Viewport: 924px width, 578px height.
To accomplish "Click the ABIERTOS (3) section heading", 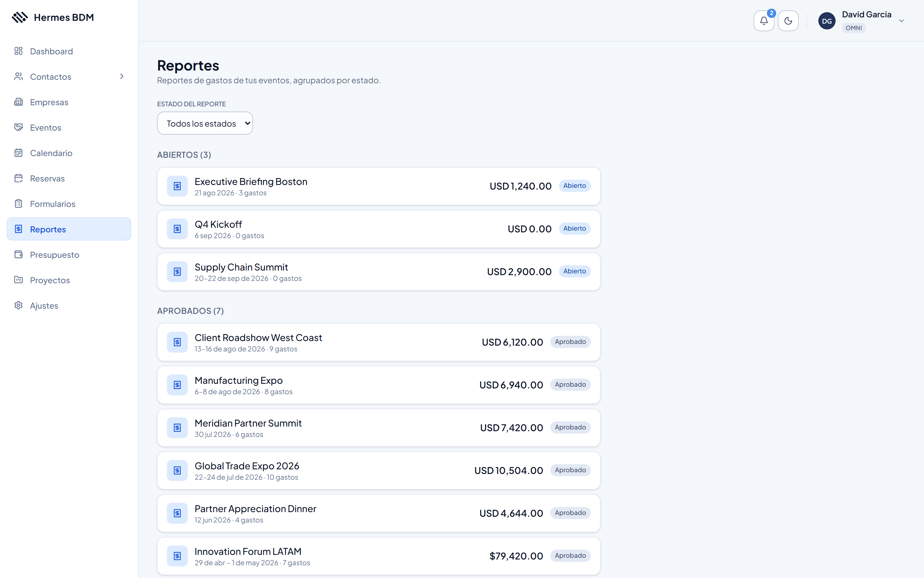I will 184,155.
